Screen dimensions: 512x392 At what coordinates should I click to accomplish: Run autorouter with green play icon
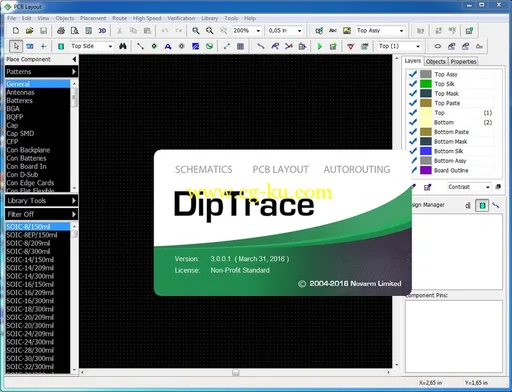[x=320, y=46]
